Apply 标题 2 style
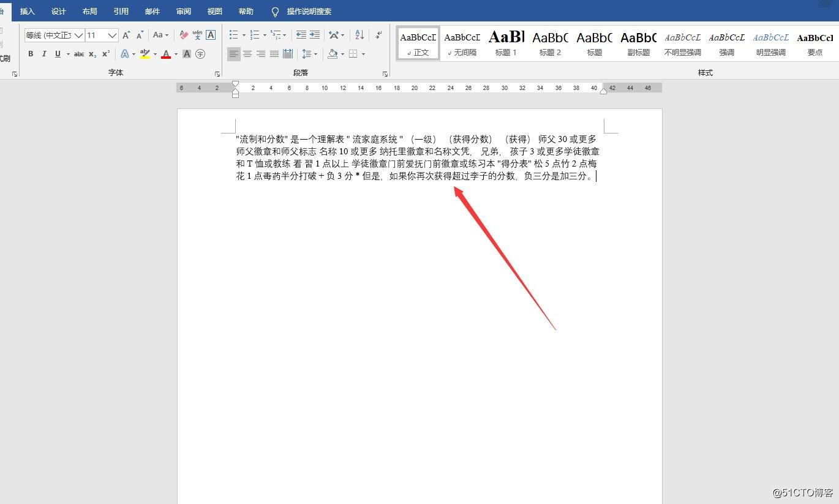839x504 pixels. click(x=550, y=43)
